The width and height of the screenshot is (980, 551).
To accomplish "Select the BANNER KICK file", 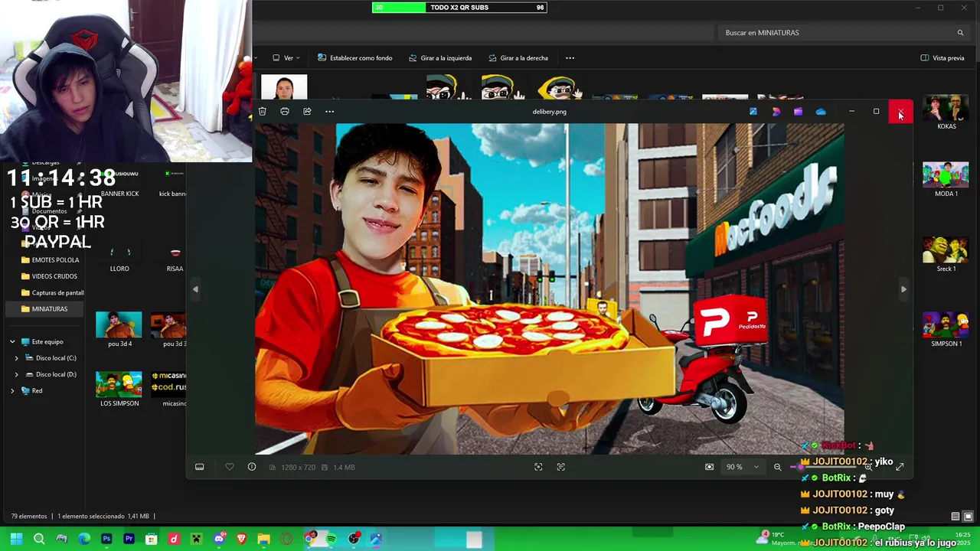I will (x=119, y=184).
